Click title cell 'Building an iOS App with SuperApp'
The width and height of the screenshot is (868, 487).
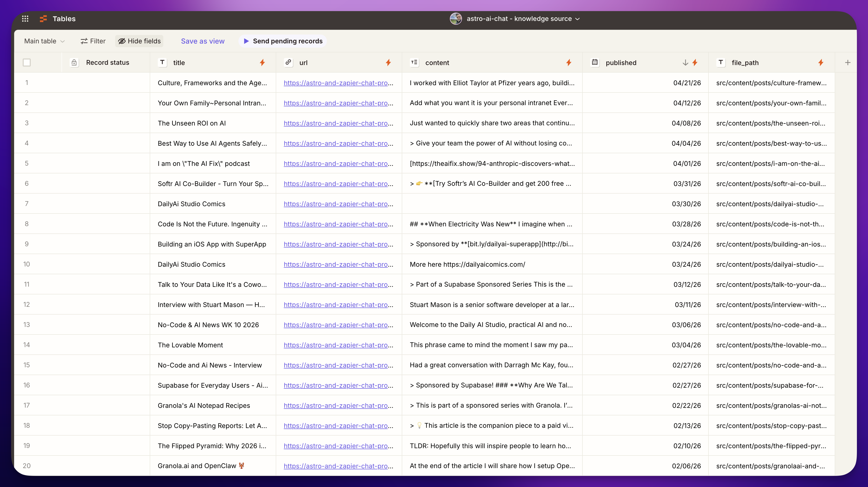[213, 244]
